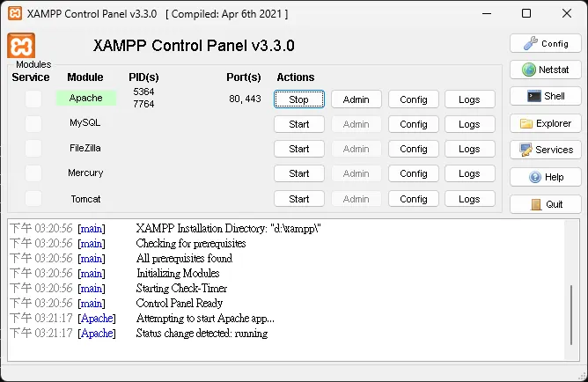
Task: Toggle Tomcat service checkbox
Action: (33, 198)
